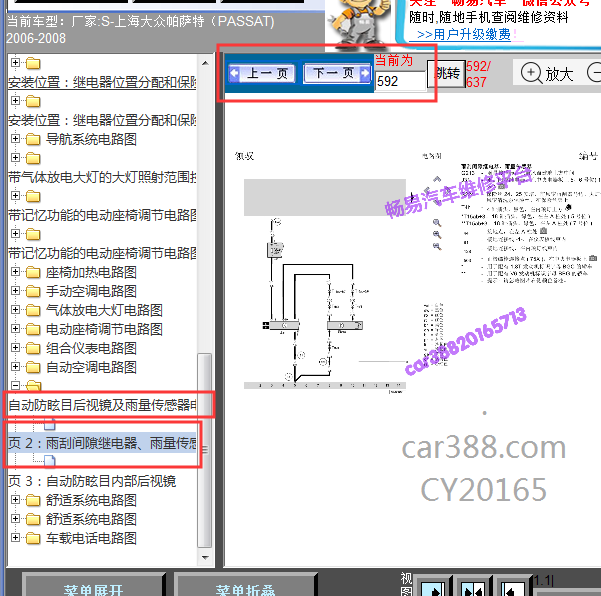This screenshot has height=596, width=601.
Task: Expand the 导航系统电路图 node
Action: click(x=15, y=139)
